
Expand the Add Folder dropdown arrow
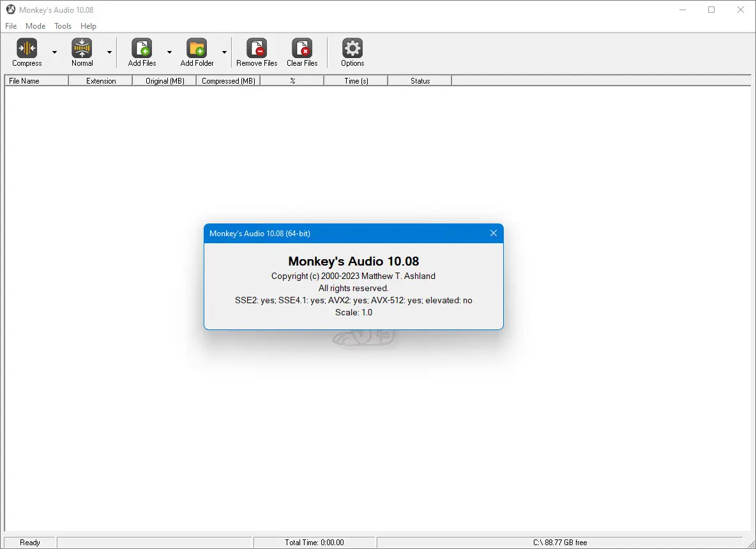coord(224,52)
